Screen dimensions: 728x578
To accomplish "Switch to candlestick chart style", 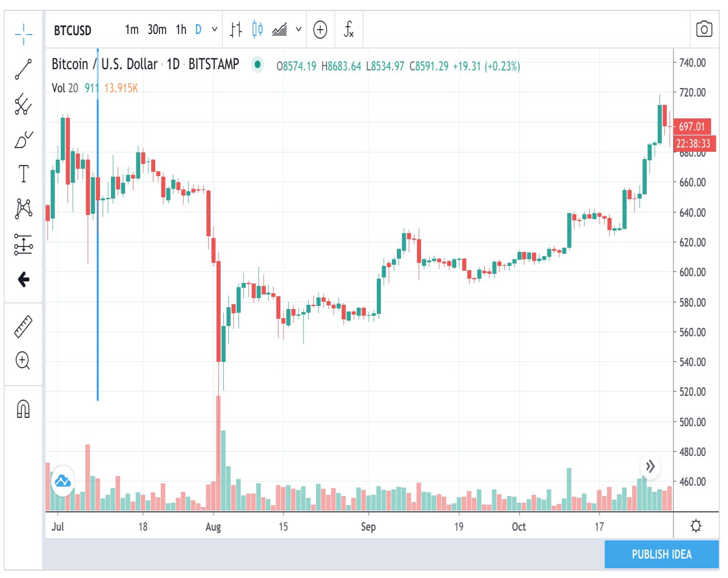I will 258,29.
